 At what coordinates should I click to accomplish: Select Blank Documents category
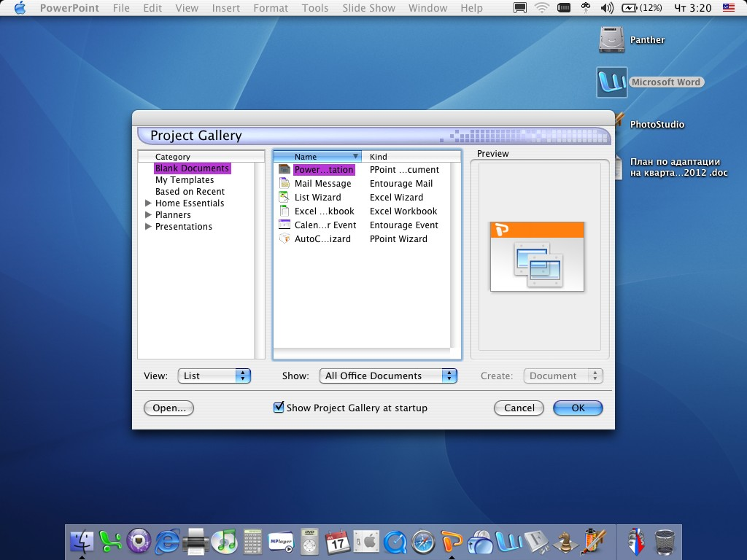point(192,168)
